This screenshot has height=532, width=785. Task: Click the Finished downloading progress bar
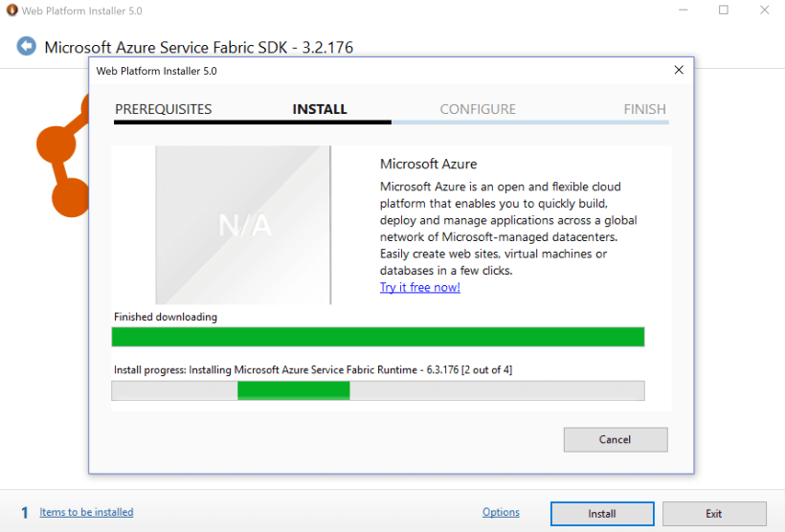pyautogui.click(x=378, y=337)
